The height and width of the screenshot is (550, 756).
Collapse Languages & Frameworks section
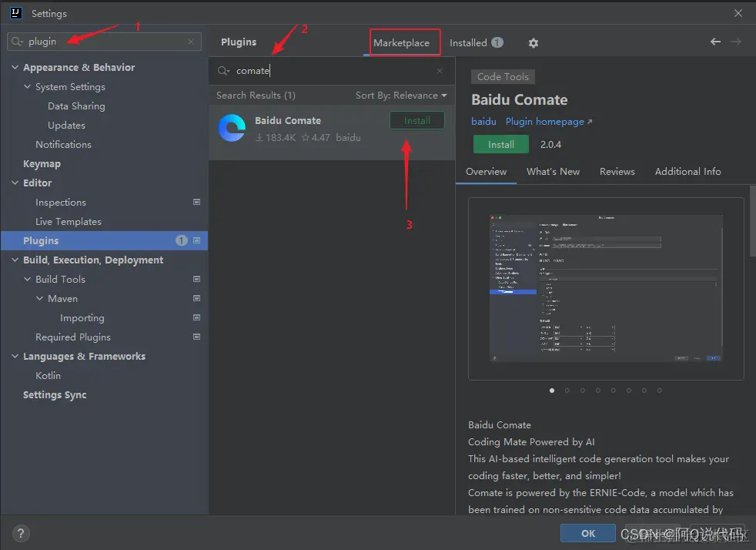point(15,356)
